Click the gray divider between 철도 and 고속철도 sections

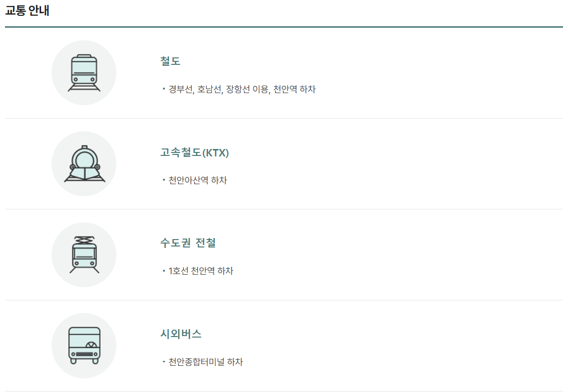point(284,118)
